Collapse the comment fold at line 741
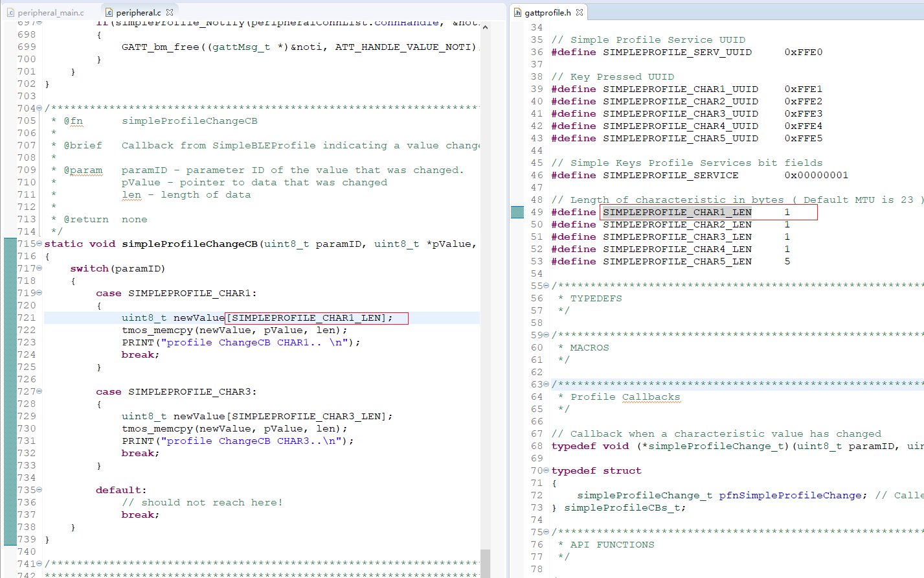The width and height of the screenshot is (924, 578). (x=39, y=564)
